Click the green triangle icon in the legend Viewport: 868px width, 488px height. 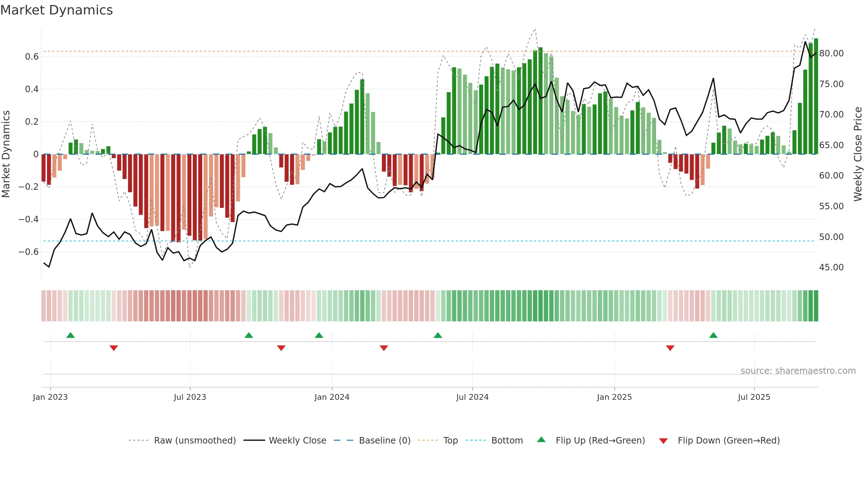[541, 440]
